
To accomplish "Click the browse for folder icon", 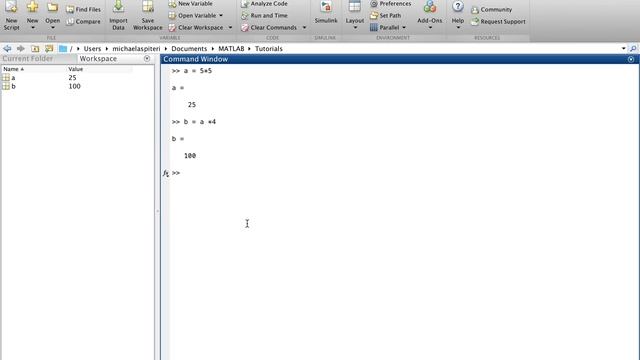I will (49, 49).
